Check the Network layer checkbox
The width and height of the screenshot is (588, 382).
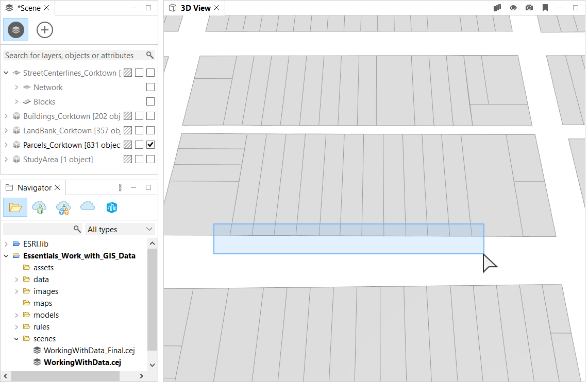(150, 87)
